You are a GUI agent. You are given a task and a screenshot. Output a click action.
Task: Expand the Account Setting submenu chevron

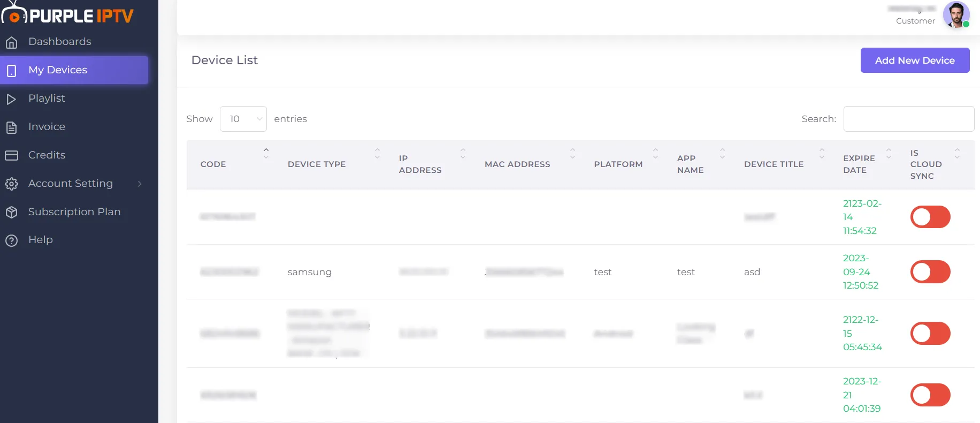tap(140, 184)
